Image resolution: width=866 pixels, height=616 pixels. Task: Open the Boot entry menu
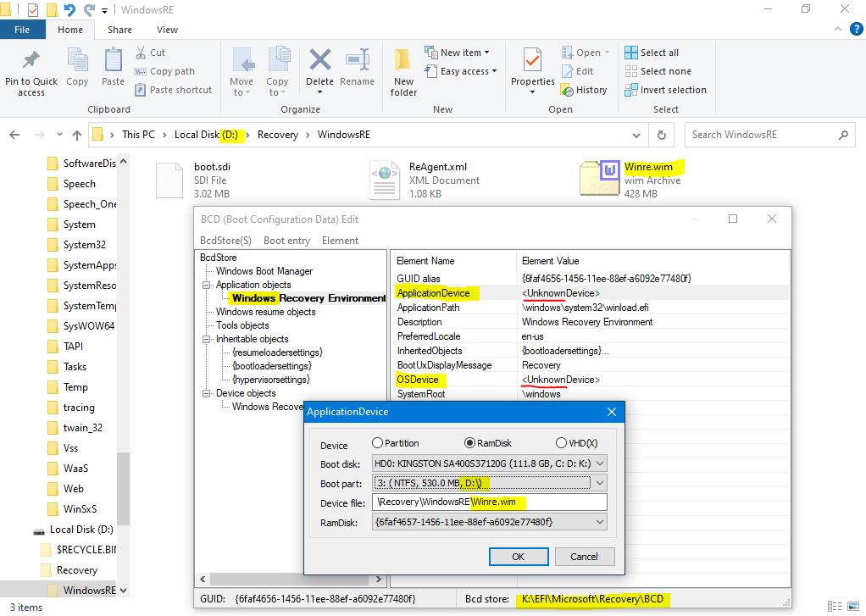pyautogui.click(x=286, y=241)
